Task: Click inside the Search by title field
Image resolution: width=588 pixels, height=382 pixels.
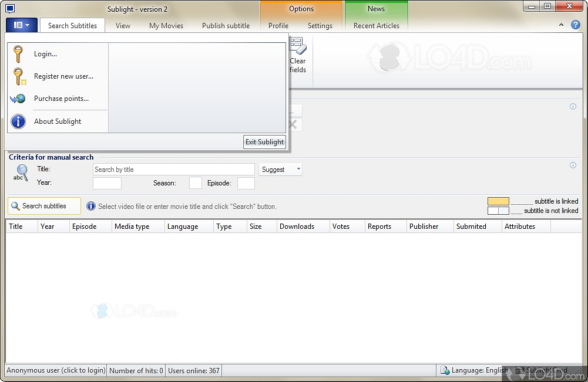Action: 173,169
